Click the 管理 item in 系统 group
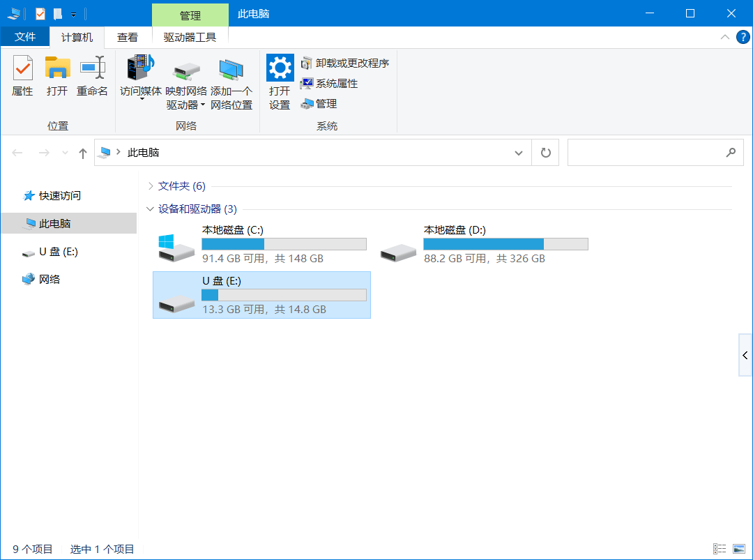Viewport: 753px width, 560px height. (x=319, y=104)
